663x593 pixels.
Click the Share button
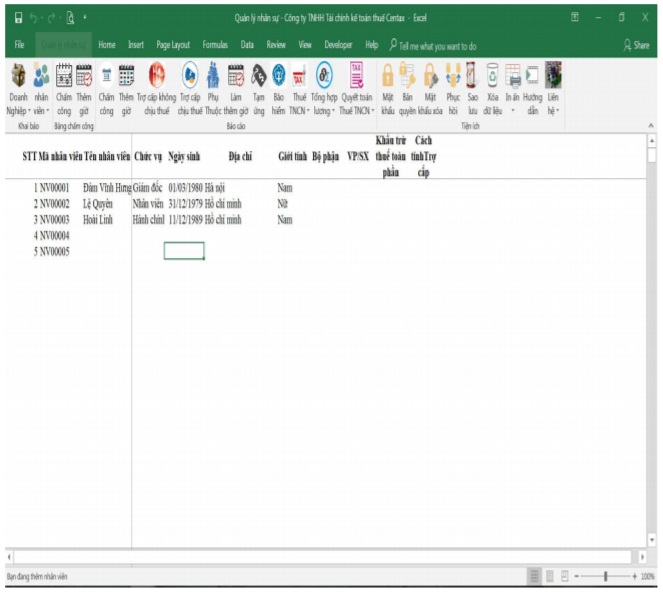point(636,45)
